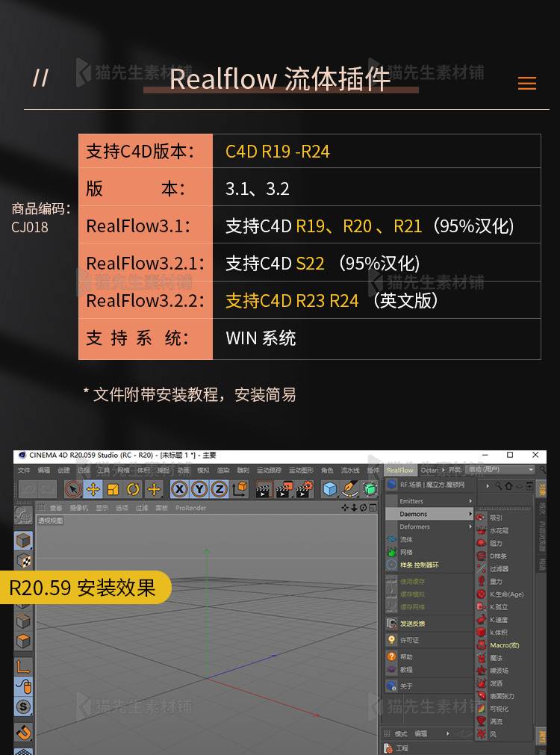
Task: Click the 吸引 daemon icon
Action: click(x=481, y=518)
